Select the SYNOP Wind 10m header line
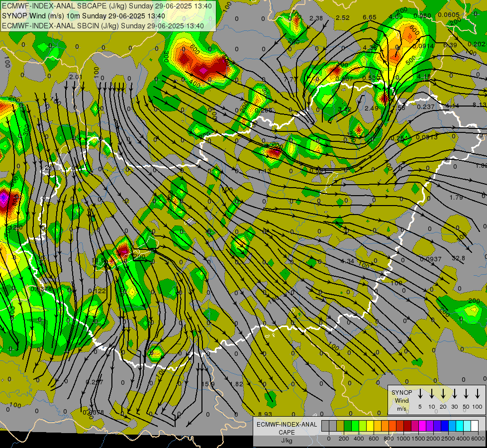This screenshot has height=448, width=487. coord(83,16)
